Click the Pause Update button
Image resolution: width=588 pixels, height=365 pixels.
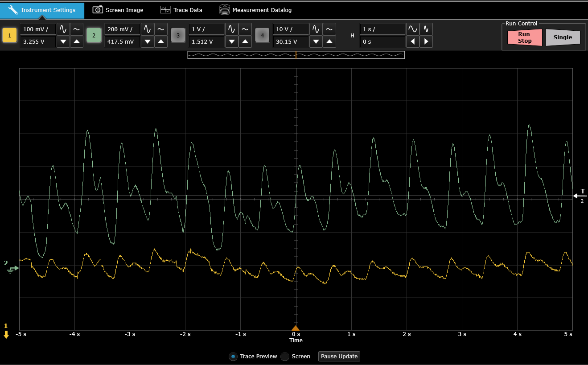click(x=339, y=357)
